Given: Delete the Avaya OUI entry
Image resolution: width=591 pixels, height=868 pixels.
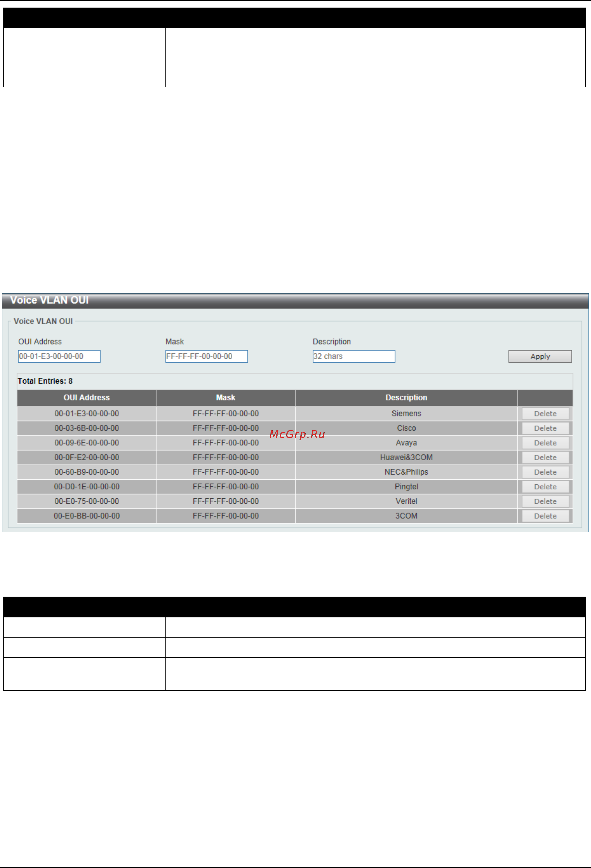Looking at the screenshot, I should click(x=546, y=443).
